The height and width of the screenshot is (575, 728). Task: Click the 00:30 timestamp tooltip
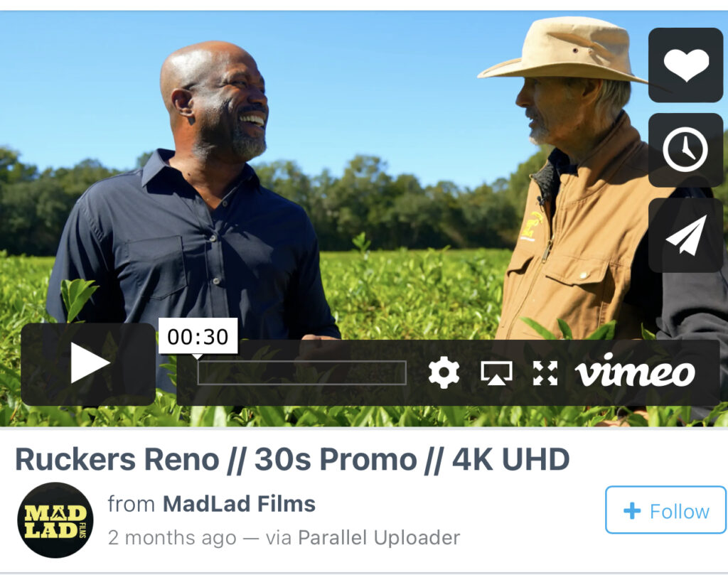click(x=198, y=336)
